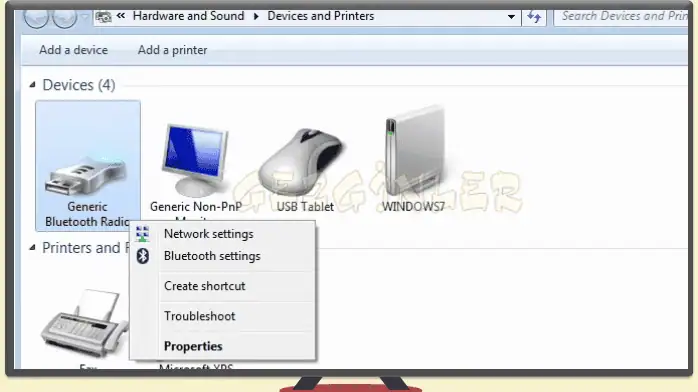Choose Troubleshoot from the context menu

223,316
